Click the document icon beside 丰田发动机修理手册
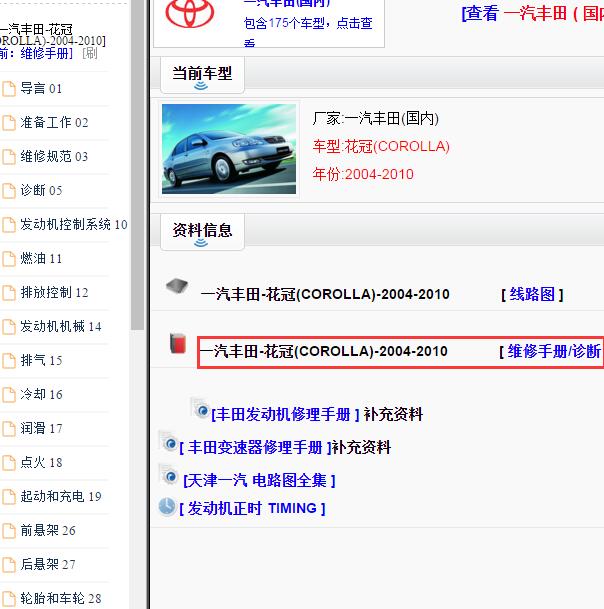This screenshot has width=604, height=609. click(x=200, y=408)
